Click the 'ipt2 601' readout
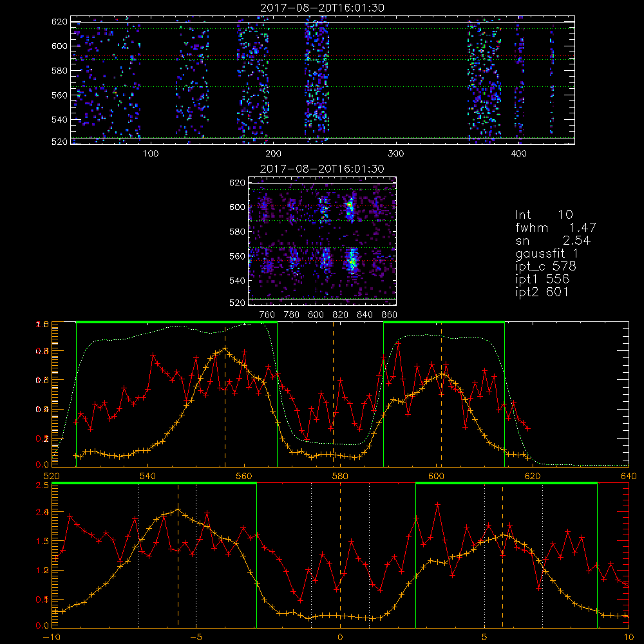644x644 pixels. [542, 292]
